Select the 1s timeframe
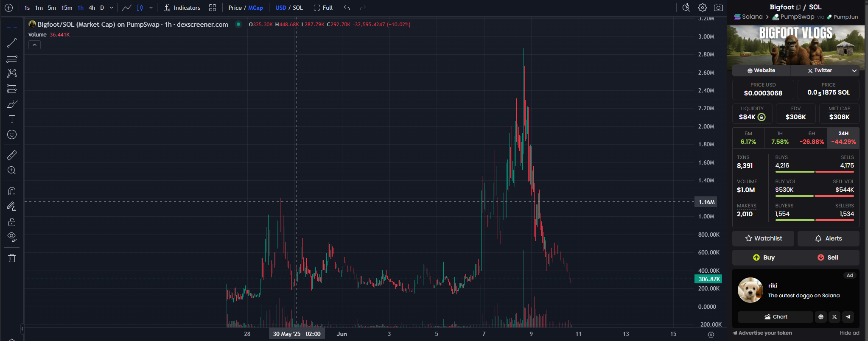This screenshot has width=868, height=341. tap(27, 8)
